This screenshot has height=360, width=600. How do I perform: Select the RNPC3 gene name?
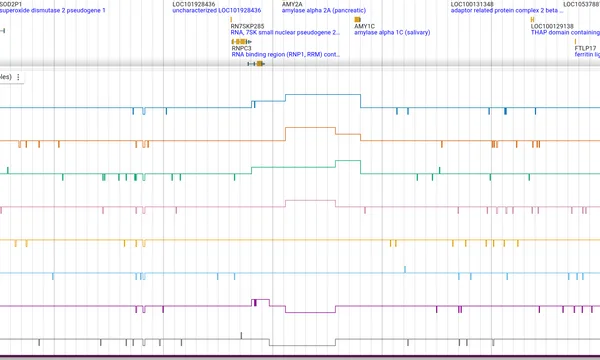(241, 48)
